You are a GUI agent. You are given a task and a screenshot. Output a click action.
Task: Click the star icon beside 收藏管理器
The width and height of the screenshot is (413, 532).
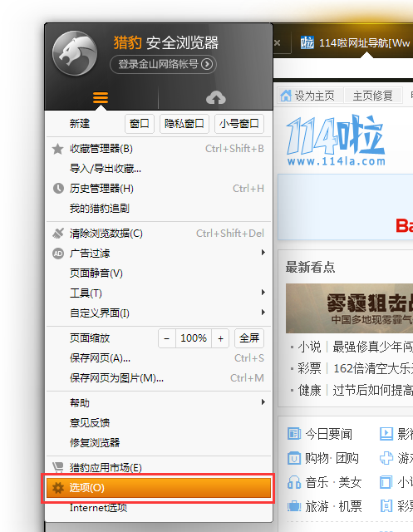click(x=57, y=149)
